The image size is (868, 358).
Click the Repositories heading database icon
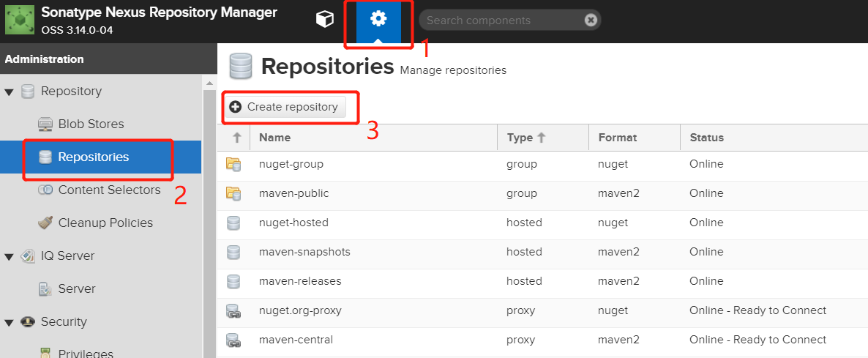240,67
